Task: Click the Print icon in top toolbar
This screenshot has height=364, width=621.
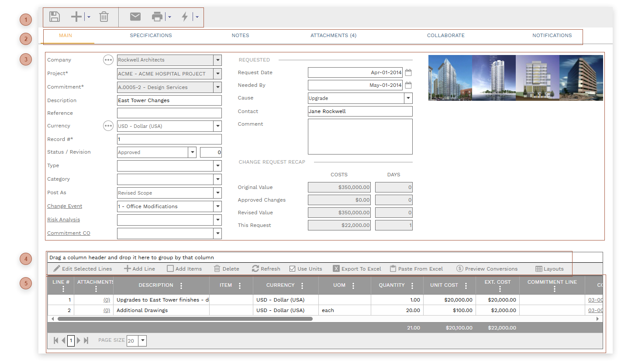Action: click(157, 17)
